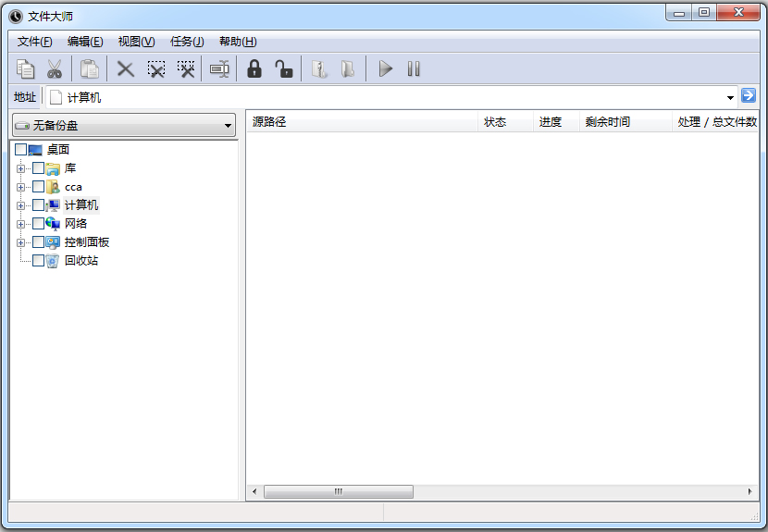Screen dimensions: 768x532
Task: Click the user folder icon beside cca
Action: coord(53,187)
